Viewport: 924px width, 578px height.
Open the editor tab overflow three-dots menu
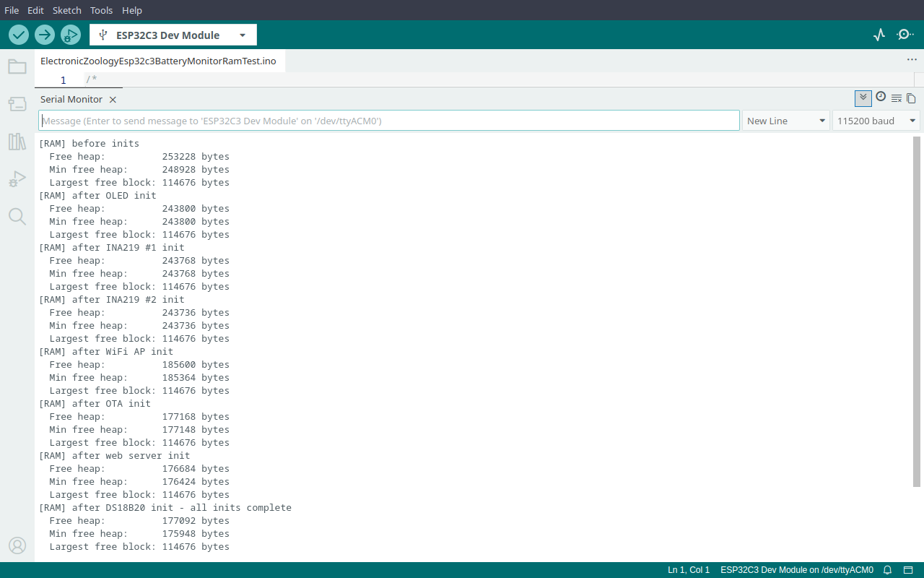pos(912,60)
